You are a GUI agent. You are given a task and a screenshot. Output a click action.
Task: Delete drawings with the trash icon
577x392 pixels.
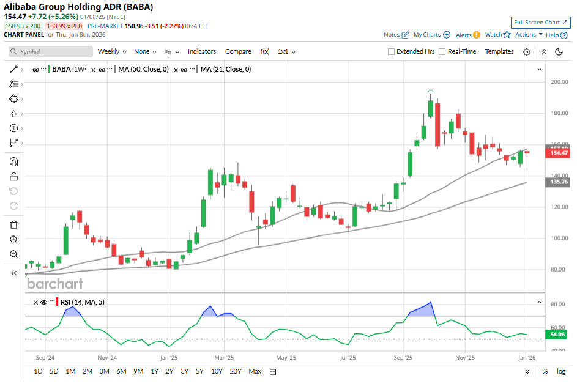click(x=13, y=224)
